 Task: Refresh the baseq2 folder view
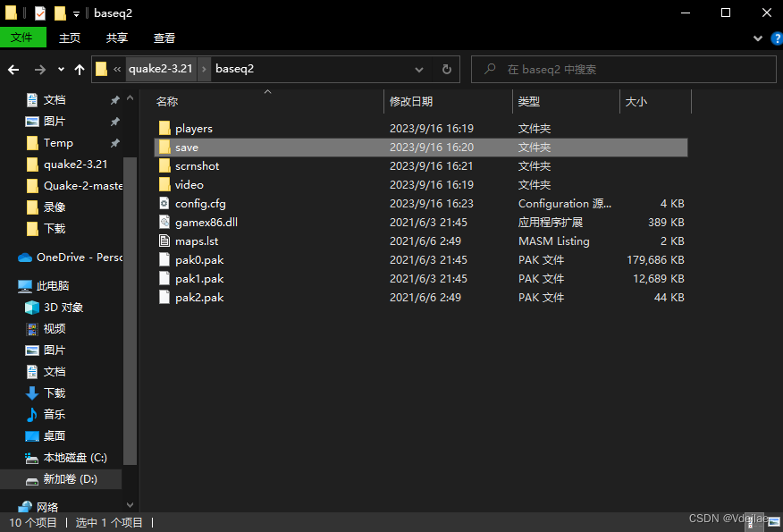(447, 69)
